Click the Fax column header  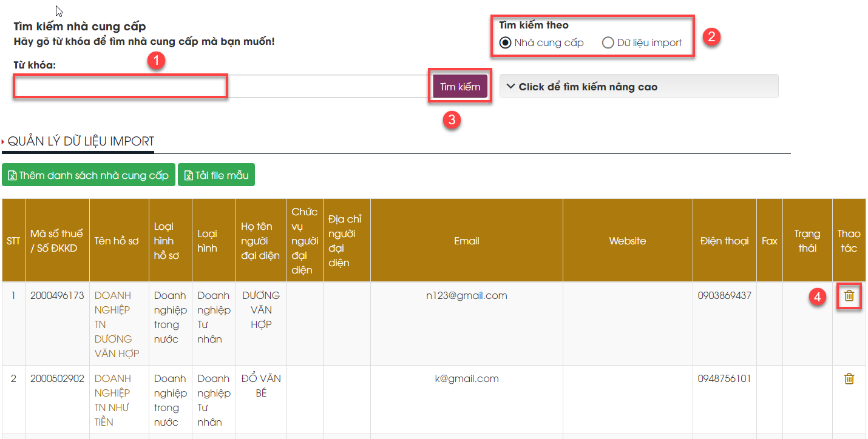770,241
